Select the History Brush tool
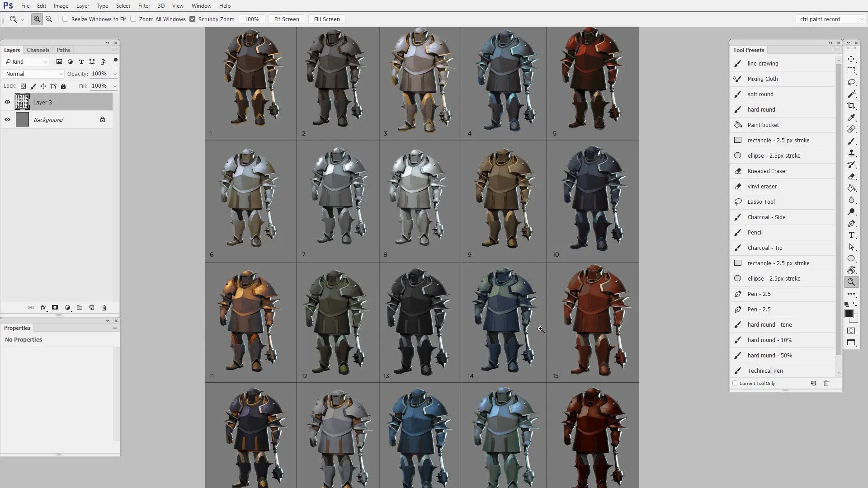Viewport: 868px width, 488px height. point(851,165)
